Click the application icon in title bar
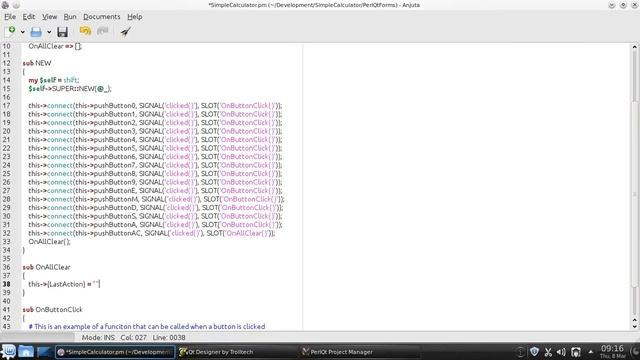Viewport: 640px width, 360px height. coord(5,5)
